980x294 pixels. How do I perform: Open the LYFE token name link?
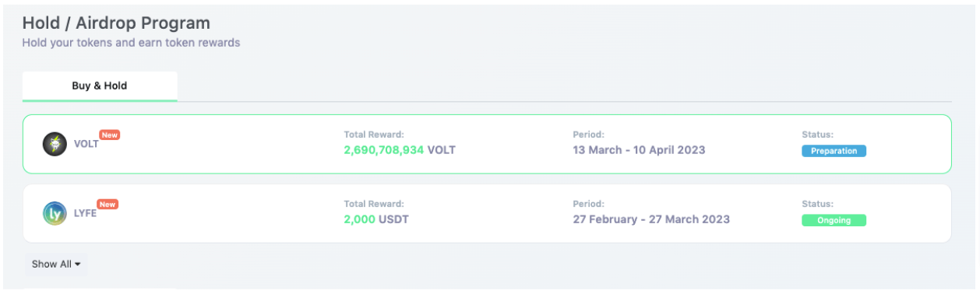[x=85, y=213]
